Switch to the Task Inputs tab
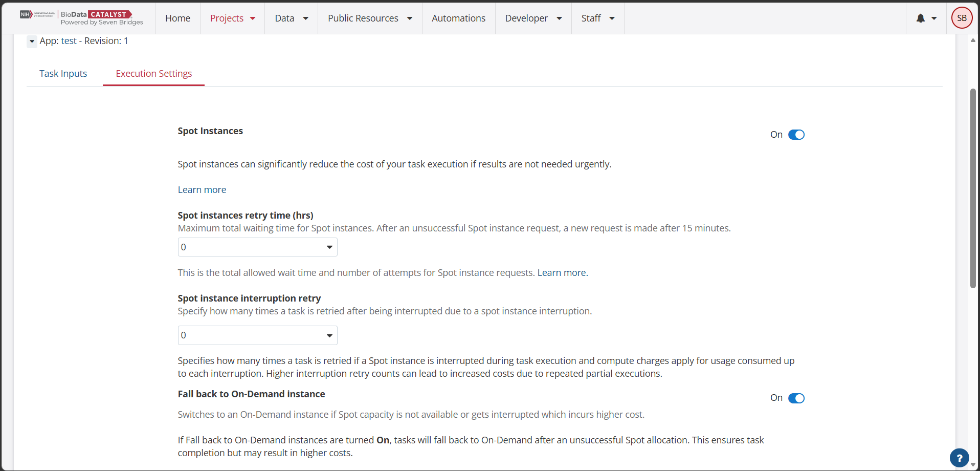The height and width of the screenshot is (471, 980). pyautogui.click(x=63, y=74)
